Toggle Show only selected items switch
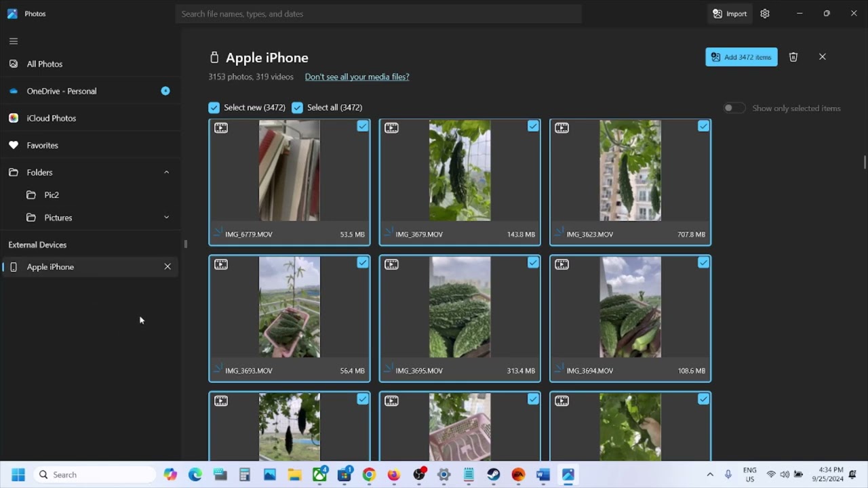This screenshot has width=868, height=488. 734,108
